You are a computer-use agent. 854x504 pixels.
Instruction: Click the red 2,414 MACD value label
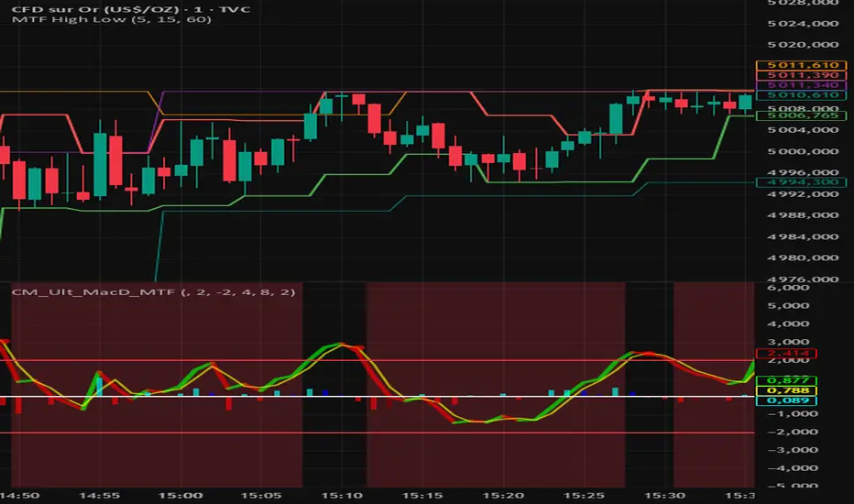[786, 354]
